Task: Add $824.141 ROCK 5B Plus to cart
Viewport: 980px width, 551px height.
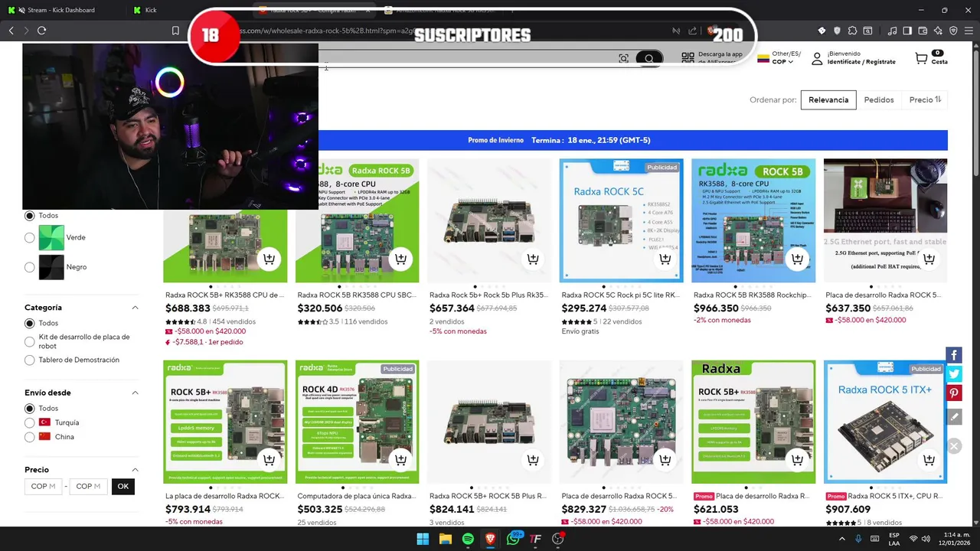Action: tap(533, 460)
